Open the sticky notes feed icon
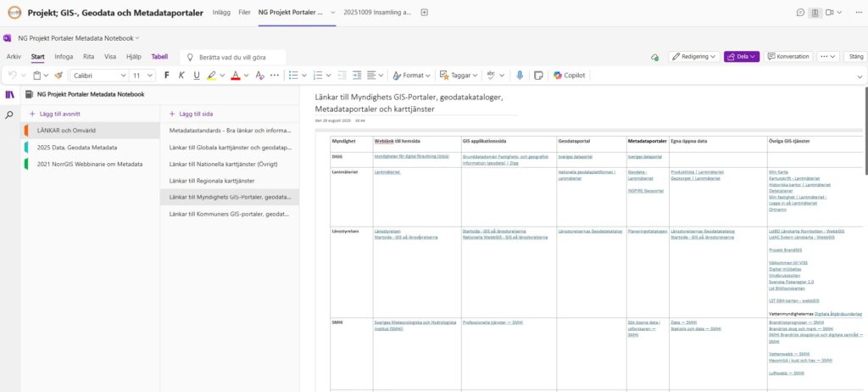The height and width of the screenshot is (392, 868). point(537,76)
